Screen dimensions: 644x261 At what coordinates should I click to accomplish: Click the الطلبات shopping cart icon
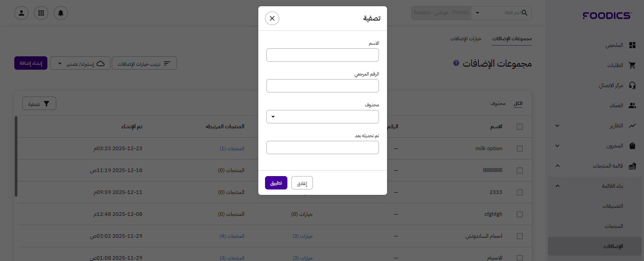pos(632,65)
